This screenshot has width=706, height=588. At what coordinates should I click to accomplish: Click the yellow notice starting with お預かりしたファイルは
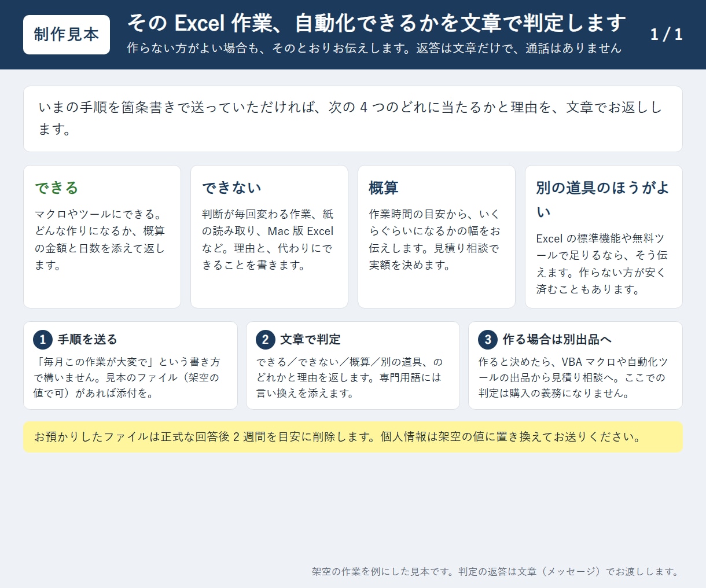click(x=353, y=437)
